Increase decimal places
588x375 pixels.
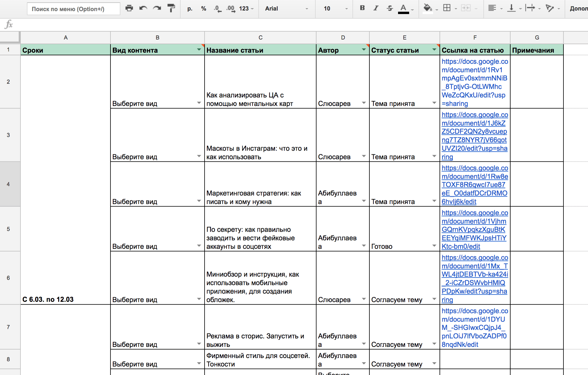click(x=231, y=8)
